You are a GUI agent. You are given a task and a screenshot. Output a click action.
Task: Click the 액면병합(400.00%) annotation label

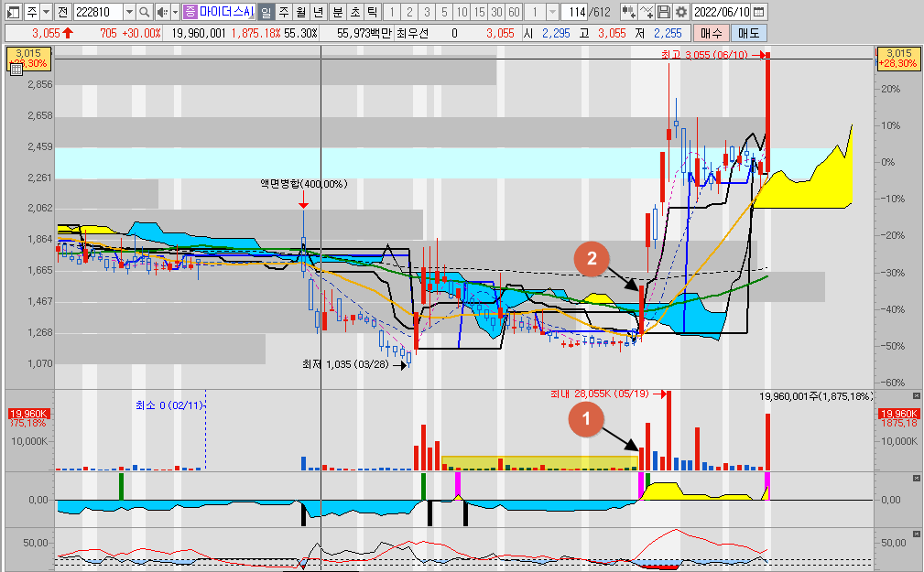click(304, 184)
